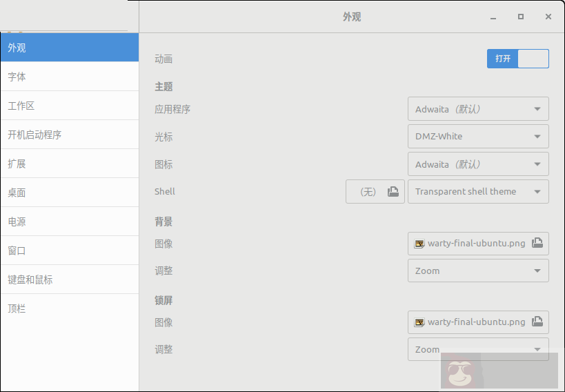Select 电源 in the sidebar

(x=70, y=222)
